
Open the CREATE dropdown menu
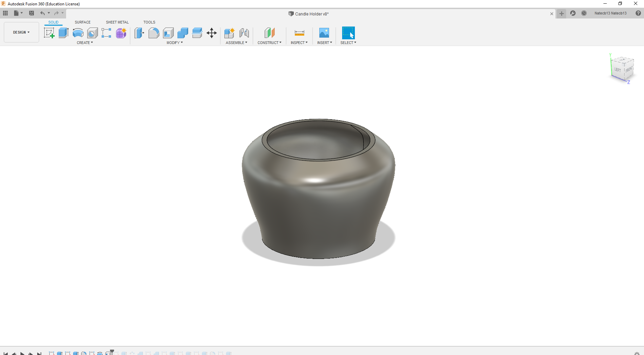pos(85,43)
